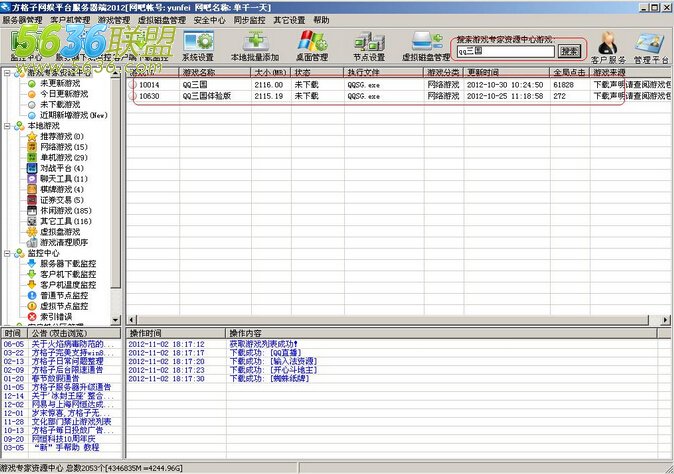Open 客户机温度监控 tree node icon
The width and height of the screenshot is (674, 474).
click(x=32, y=285)
